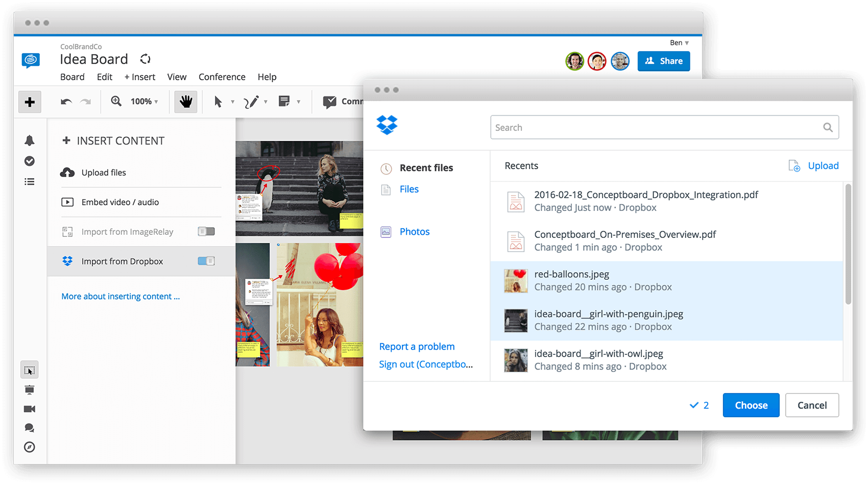Screen dimensions: 868x484
Task: Expand the sticky note dropdown arrow
Action: pyautogui.click(x=299, y=102)
